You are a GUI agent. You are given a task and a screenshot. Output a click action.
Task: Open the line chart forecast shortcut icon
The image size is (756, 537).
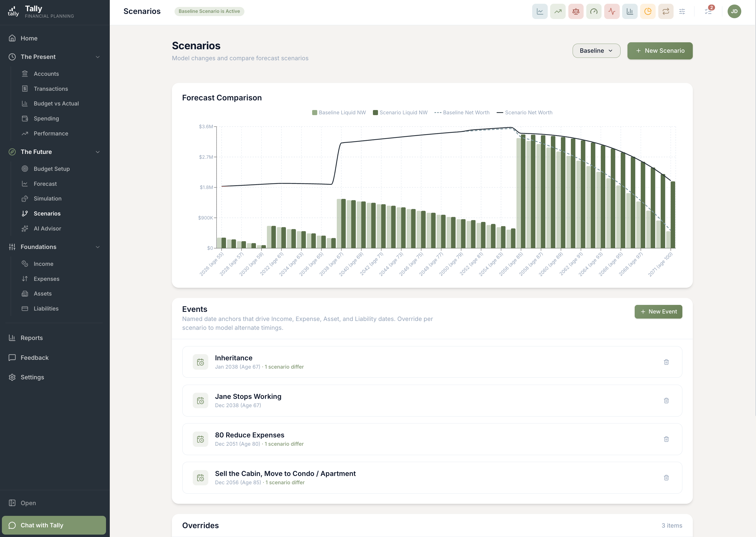(540, 11)
